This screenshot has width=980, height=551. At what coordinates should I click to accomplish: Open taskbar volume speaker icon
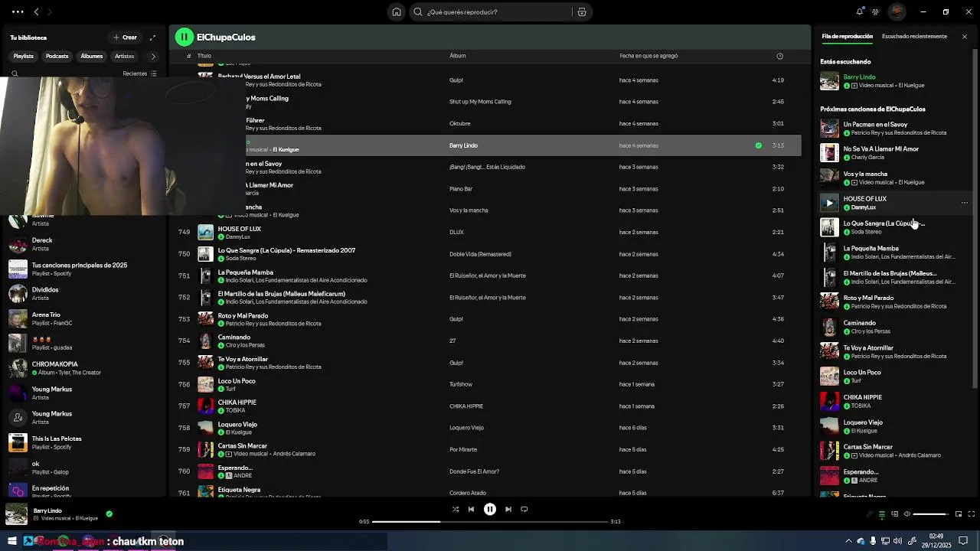point(897,541)
